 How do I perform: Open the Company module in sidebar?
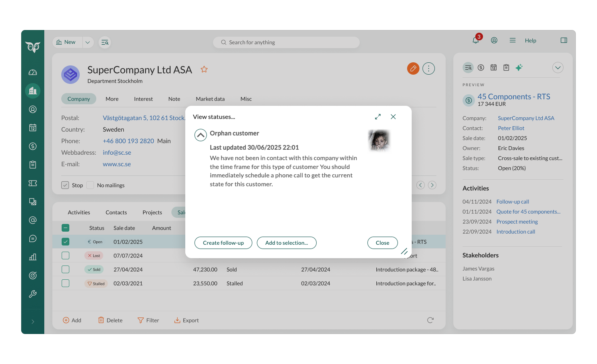[33, 91]
